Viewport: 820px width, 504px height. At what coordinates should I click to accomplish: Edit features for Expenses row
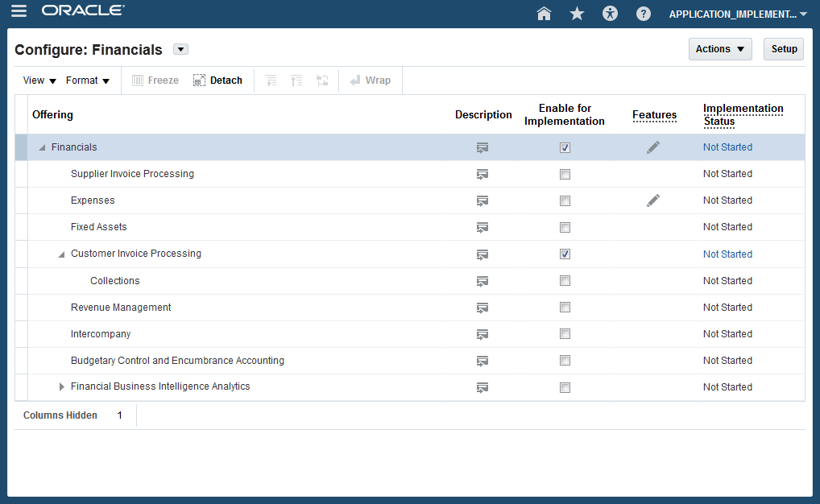(653, 200)
